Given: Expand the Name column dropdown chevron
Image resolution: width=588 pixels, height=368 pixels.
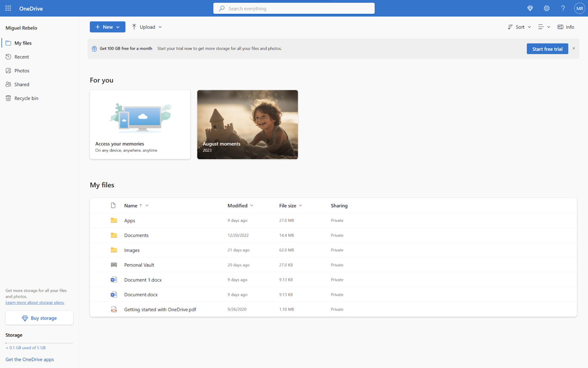Looking at the screenshot, I should pos(147,206).
